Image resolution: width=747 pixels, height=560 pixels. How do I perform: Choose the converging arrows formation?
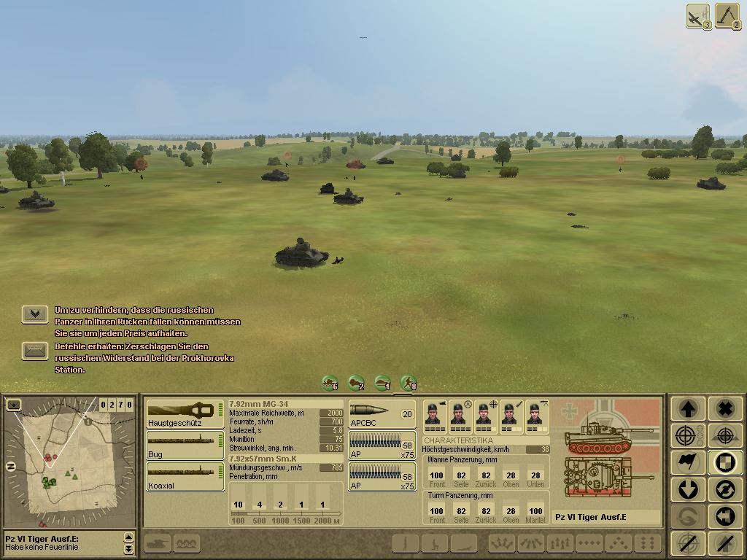(x=531, y=543)
